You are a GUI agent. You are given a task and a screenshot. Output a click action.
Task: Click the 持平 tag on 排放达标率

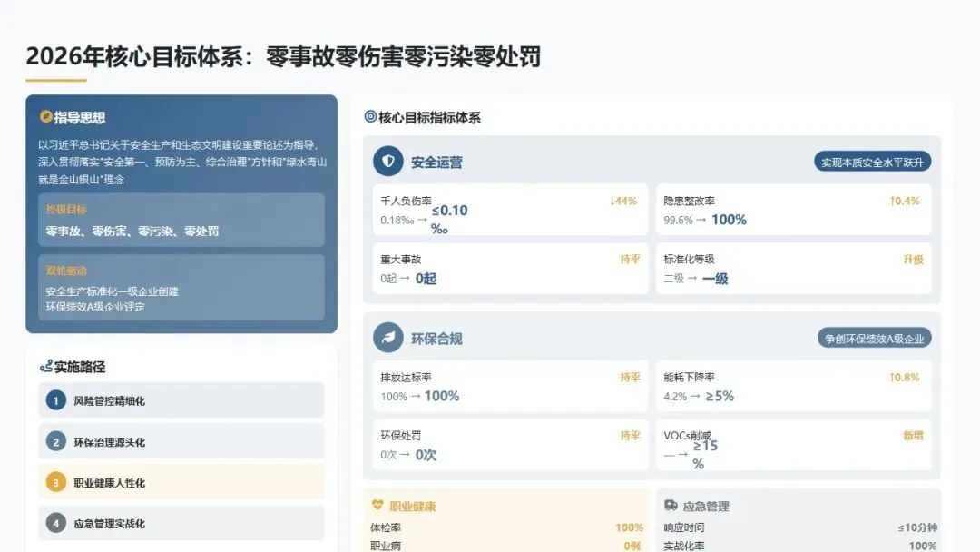630,377
